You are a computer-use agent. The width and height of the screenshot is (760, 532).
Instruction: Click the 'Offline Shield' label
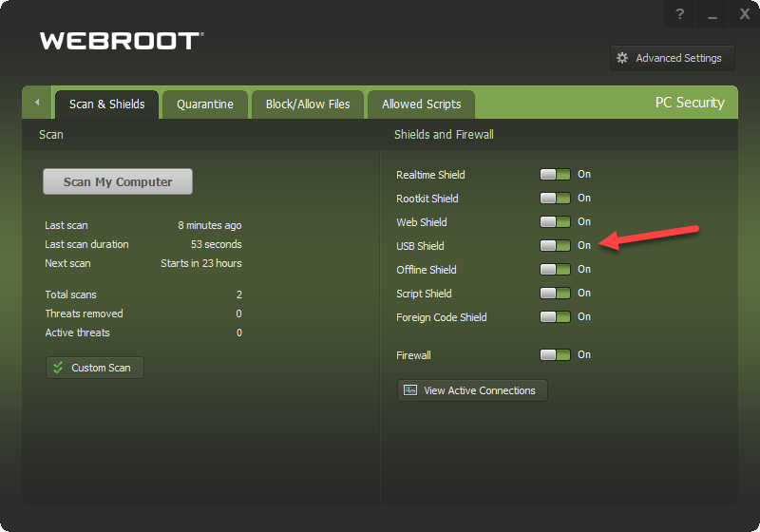click(426, 270)
